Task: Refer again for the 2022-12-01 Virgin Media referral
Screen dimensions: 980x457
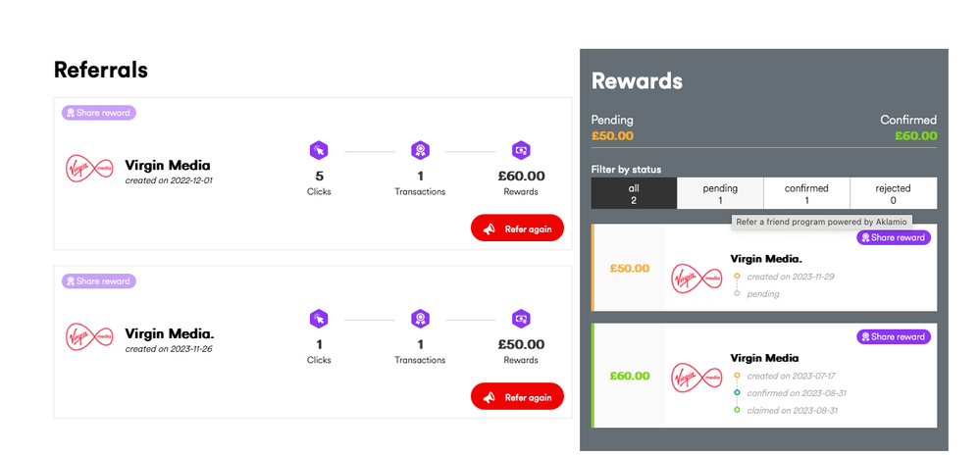Action: 518,228
